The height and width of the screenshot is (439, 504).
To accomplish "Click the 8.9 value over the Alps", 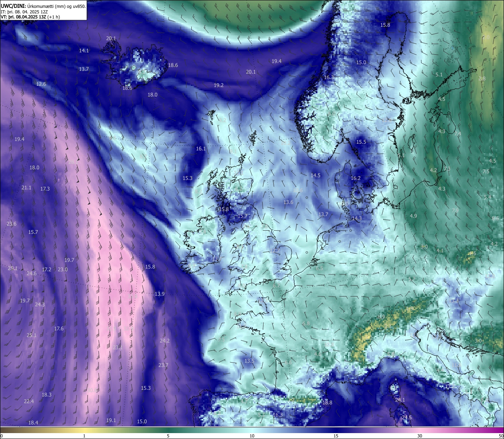I will point(381,317).
